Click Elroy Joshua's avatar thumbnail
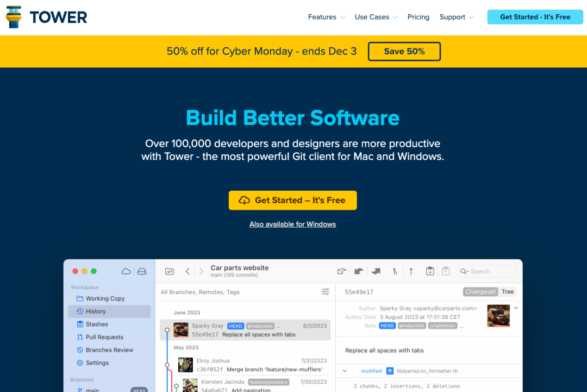Screen dimensions: 587x392 coord(185,365)
